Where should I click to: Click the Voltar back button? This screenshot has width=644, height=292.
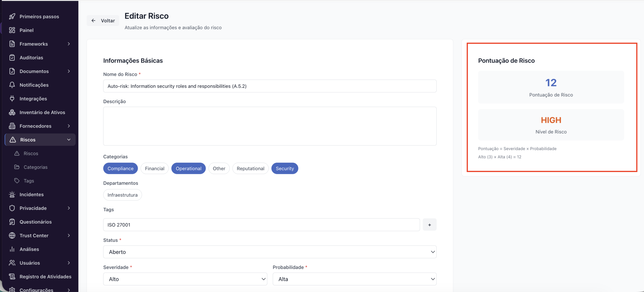click(103, 21)
